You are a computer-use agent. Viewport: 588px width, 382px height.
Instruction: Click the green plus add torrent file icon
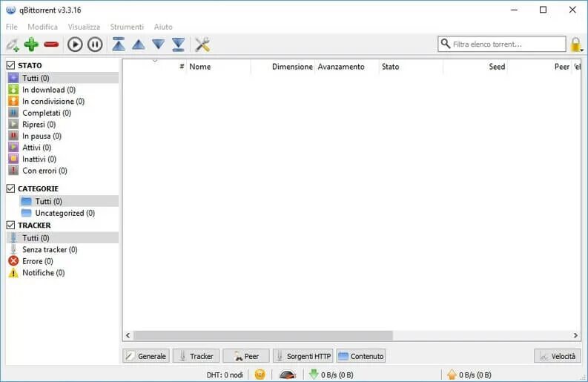tap(31, 45)
